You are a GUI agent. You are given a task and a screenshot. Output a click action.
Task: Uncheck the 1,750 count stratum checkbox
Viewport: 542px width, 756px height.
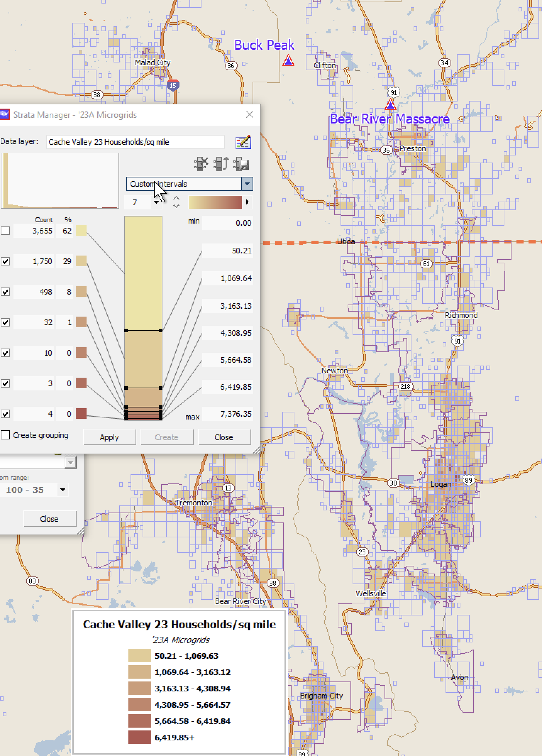click(x=5, y=261)
